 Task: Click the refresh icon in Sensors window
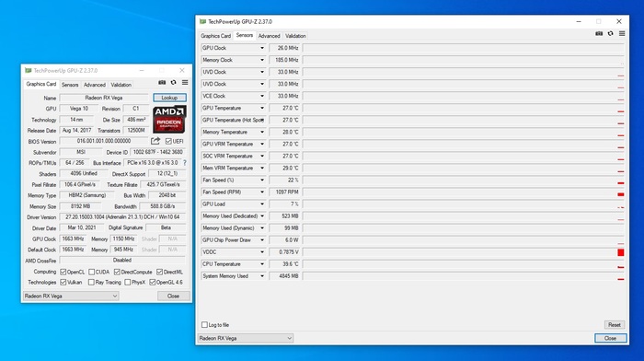[610, 34]
